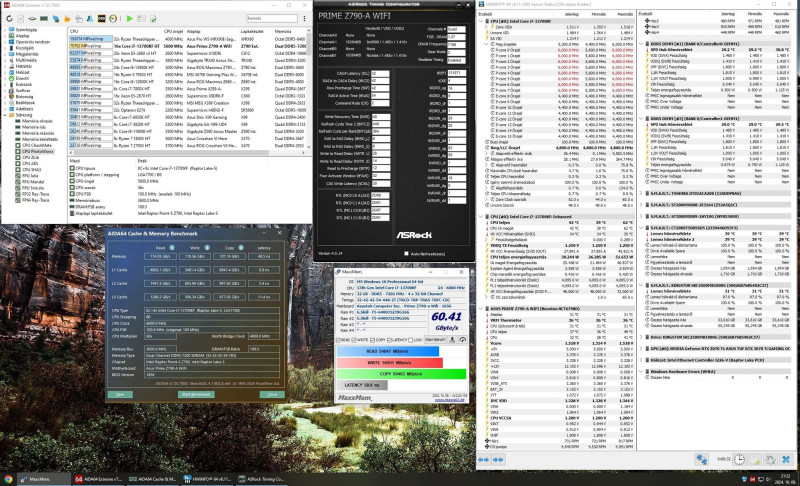Viewport: 800px width, 486px height.
Task: Click the Read info icon in Cache & Memory Benchmark
Action: click(x=172, y=248)
